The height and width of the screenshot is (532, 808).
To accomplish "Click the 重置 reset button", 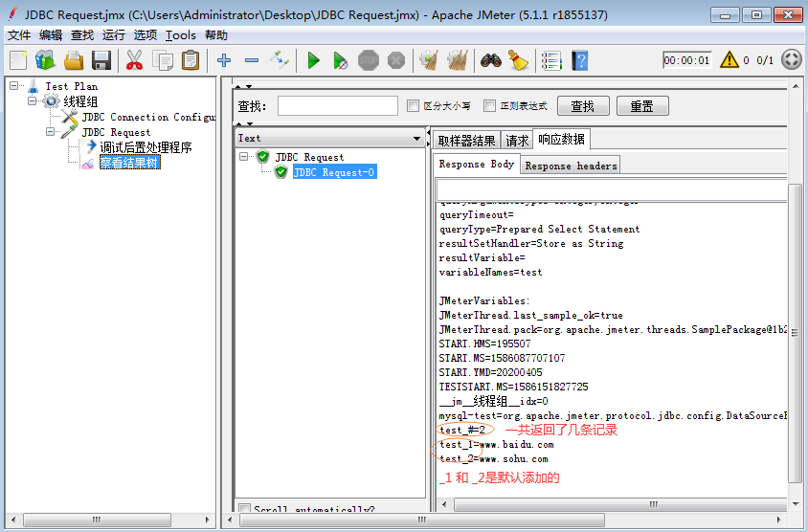I will (642, 106).
